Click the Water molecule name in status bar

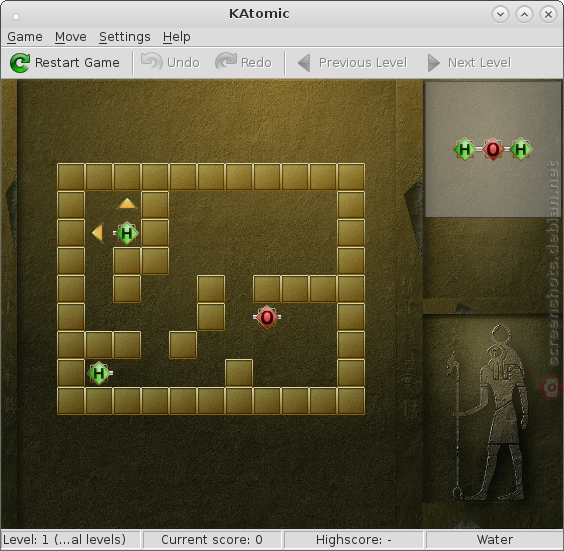pos(495,539)
